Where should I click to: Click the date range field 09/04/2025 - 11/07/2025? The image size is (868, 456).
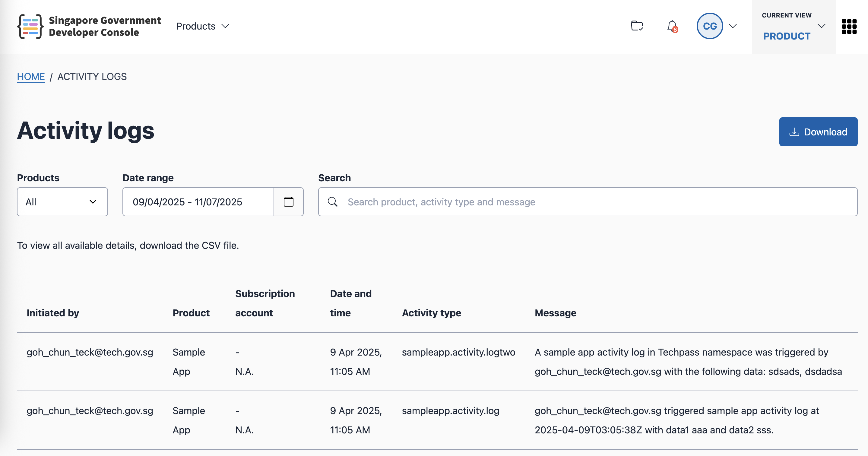[198, 201]
